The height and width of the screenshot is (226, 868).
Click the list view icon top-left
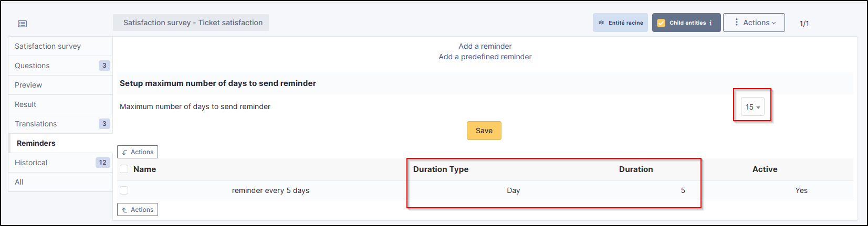pos(22,24)
